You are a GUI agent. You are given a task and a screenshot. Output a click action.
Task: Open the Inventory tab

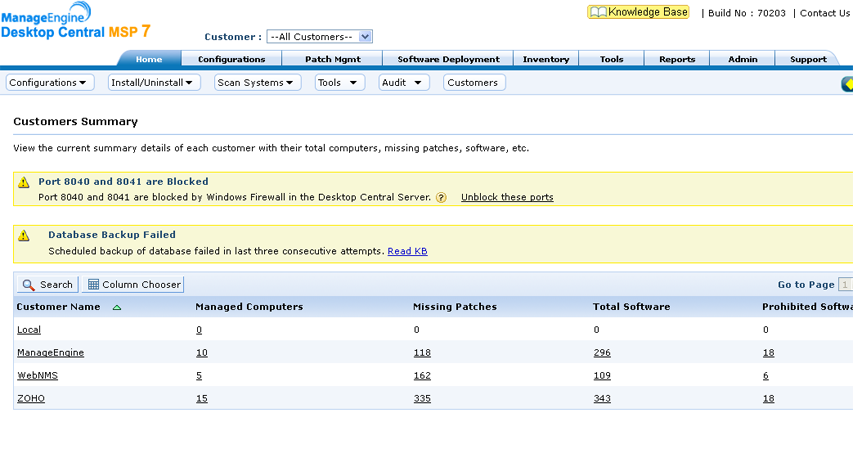pyautogui.click(x=546, y=59)
